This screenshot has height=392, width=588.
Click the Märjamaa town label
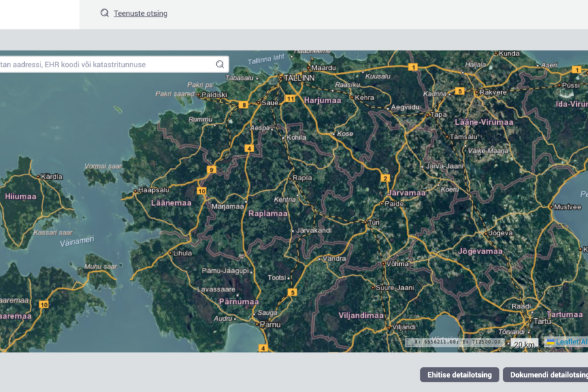pos(227,206)
